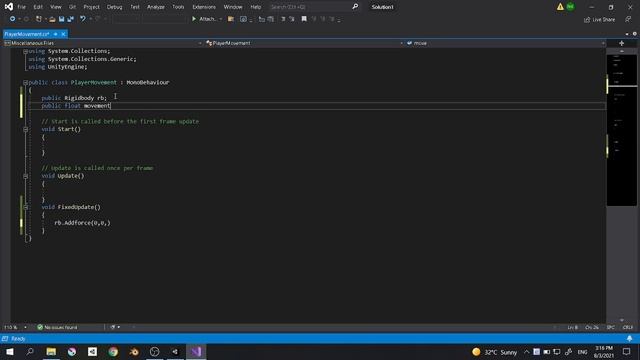Open the green account avatar
The width and height of the screenshot is (640, 360).
tap(570, 7)
